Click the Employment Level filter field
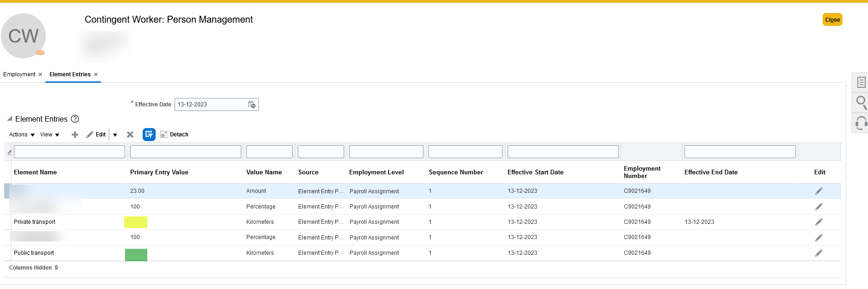Viewport: 868px width, 289px height. point(386,152)
